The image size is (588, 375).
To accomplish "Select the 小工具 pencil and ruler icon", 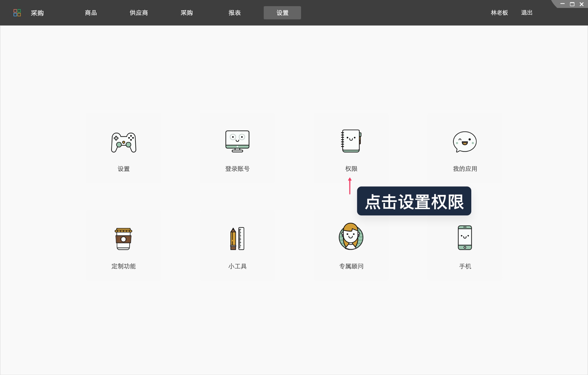I will 237,239.
